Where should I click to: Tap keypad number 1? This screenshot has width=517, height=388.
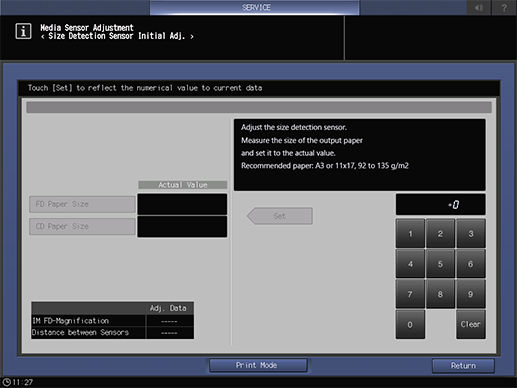coord(410,234)
